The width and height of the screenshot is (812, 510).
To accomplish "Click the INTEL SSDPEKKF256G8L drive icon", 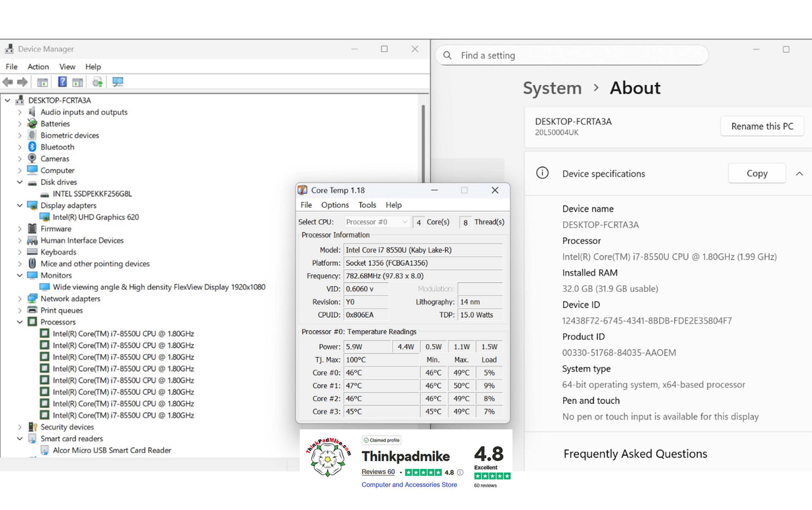I will [x=44, y=194].
